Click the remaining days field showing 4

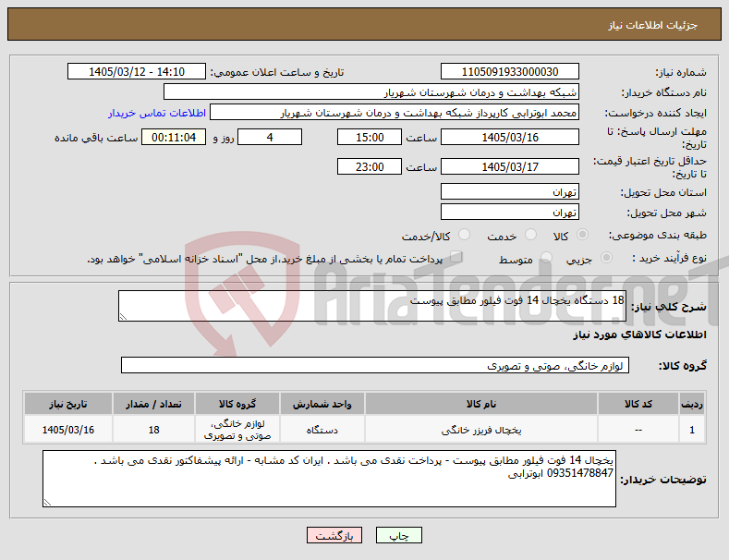click(270, 137)
